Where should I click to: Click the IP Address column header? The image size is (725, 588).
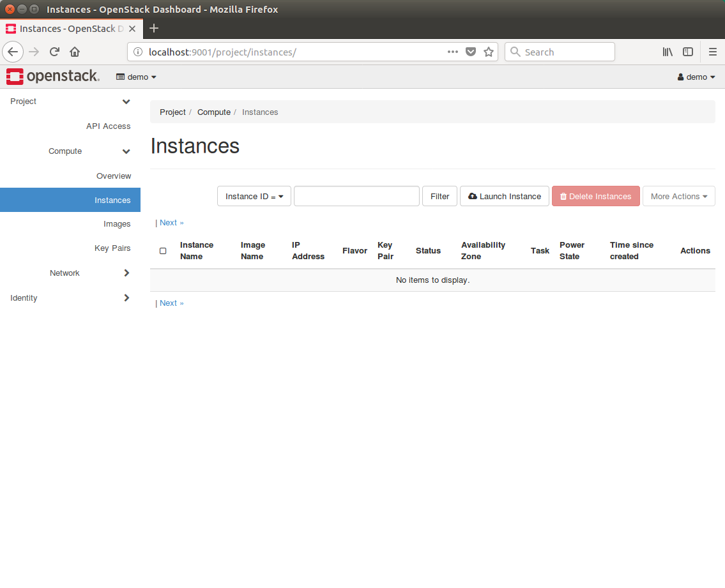[x=308, y=250]
